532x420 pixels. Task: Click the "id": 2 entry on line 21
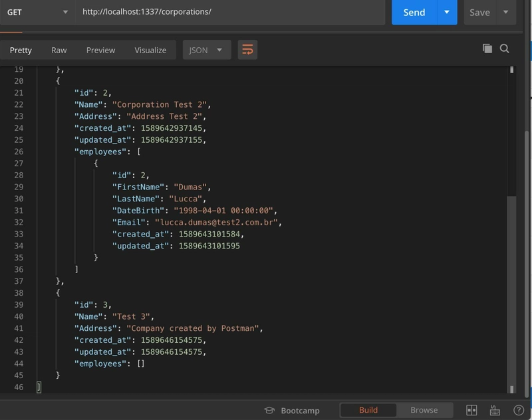(92, 93)
